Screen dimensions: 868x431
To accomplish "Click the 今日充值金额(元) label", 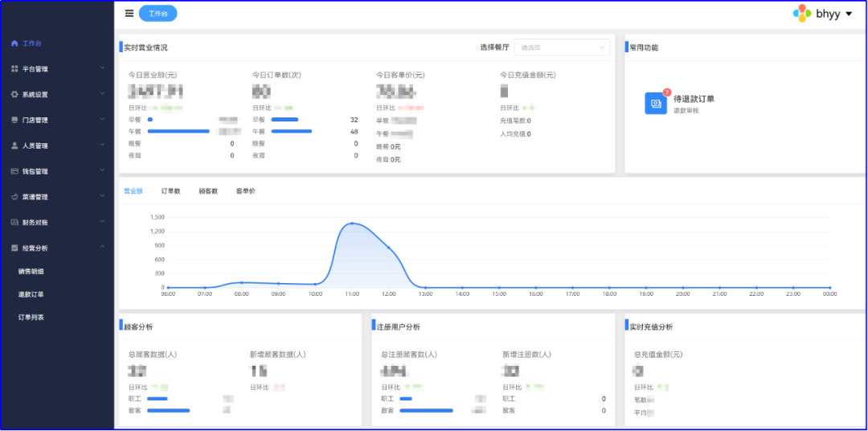I will tap(527, 75).
